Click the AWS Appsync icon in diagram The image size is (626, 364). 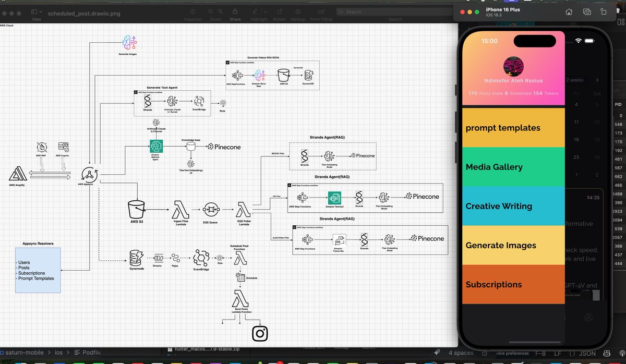[x=89, y=175]
